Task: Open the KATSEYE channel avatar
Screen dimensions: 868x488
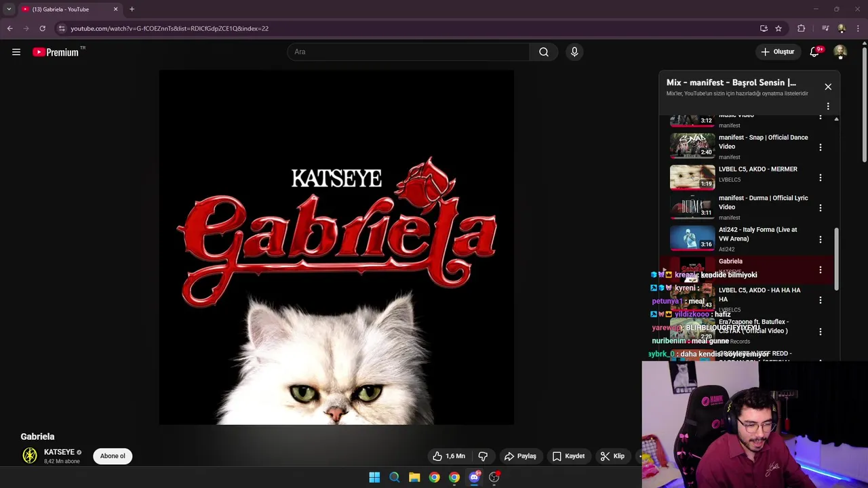Action: 30,456
